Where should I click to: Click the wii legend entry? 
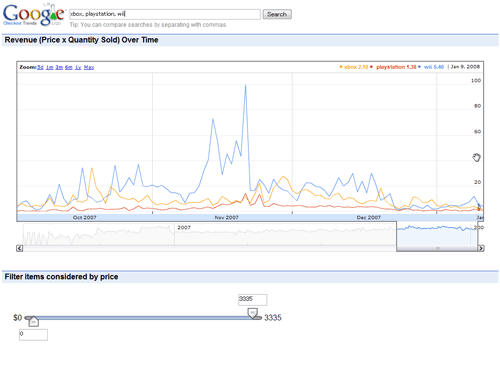click(431, 67)
